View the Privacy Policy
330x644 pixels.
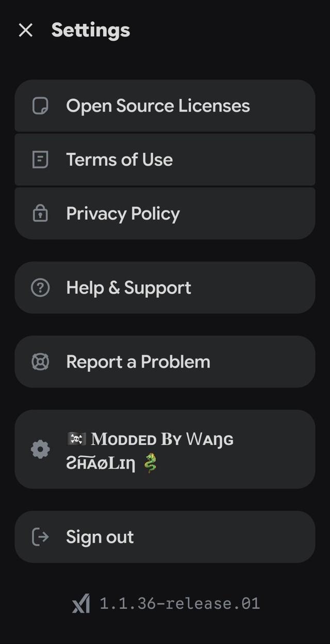123,213
